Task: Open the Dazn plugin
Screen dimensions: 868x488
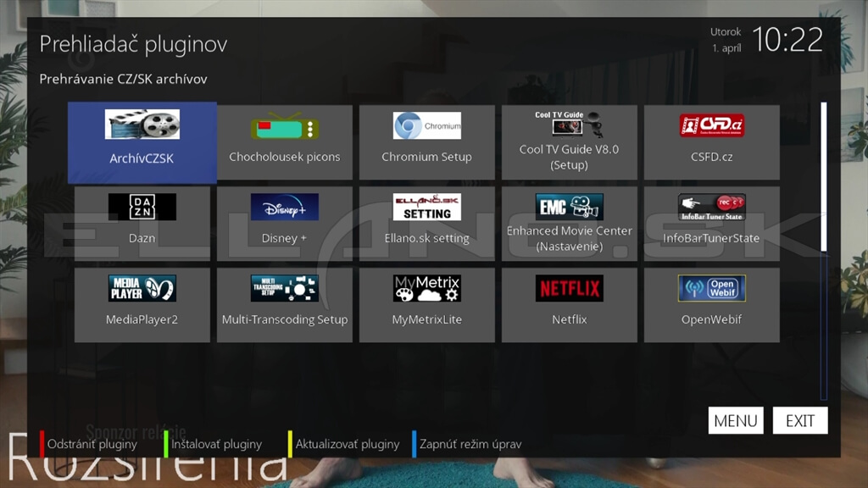Action: coord(142,224)
